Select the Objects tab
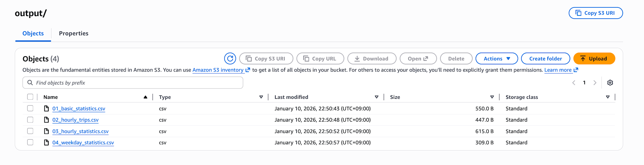Screen dimensions: 644x165 33,33
